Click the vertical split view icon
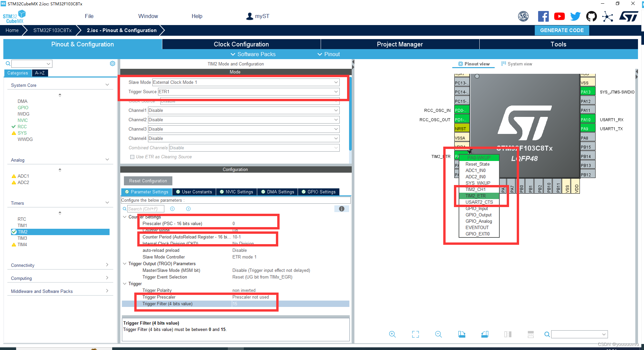The image size is (644, 350). (x=508, y=334)
